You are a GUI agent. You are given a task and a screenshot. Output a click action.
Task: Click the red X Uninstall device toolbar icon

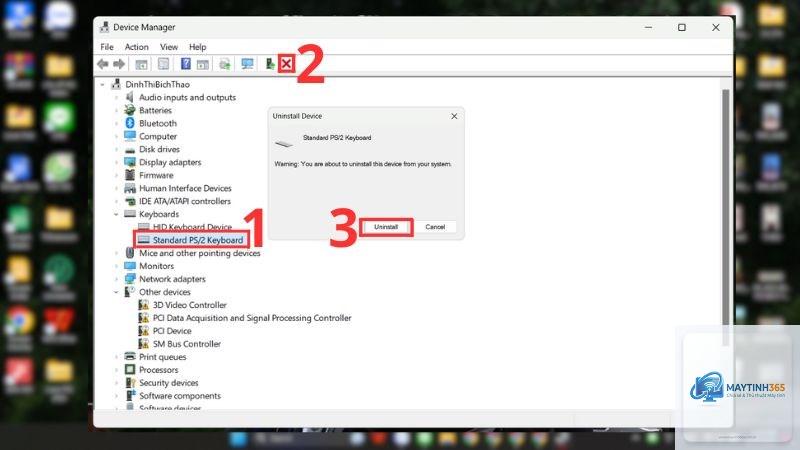point(287,64)
